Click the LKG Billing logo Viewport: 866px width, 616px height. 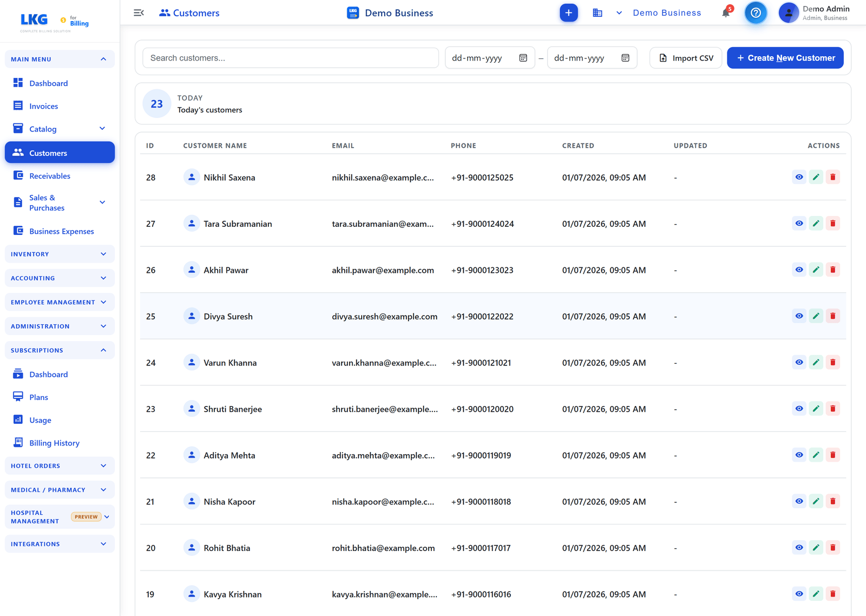[x=54, y=22]
